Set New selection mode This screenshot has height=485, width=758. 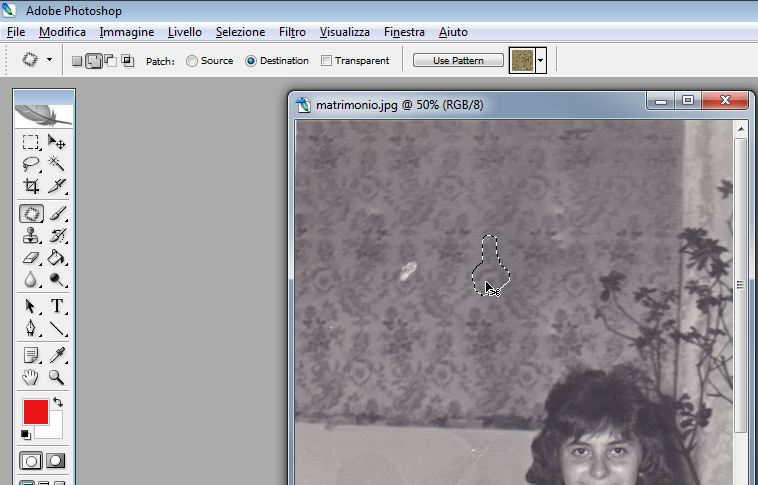point(77,61)
